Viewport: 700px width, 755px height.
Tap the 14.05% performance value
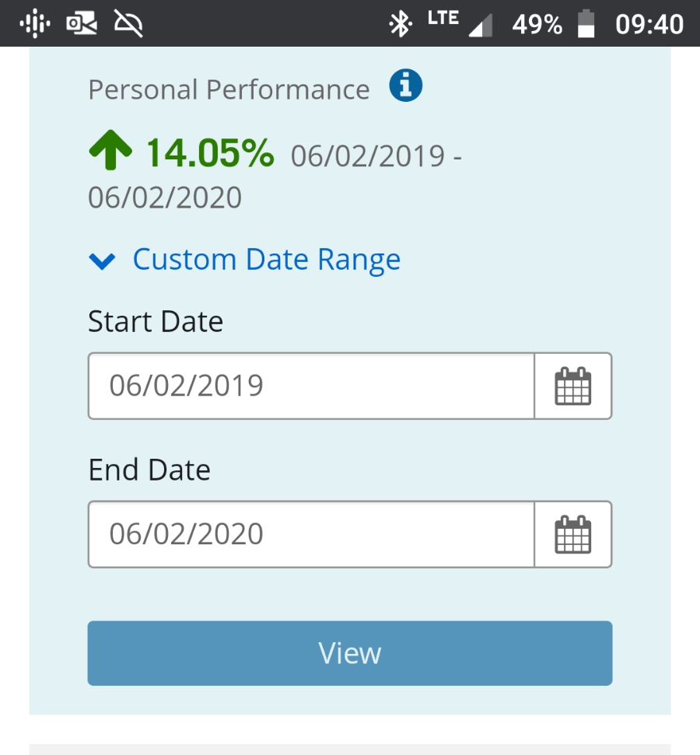point(210,152)
